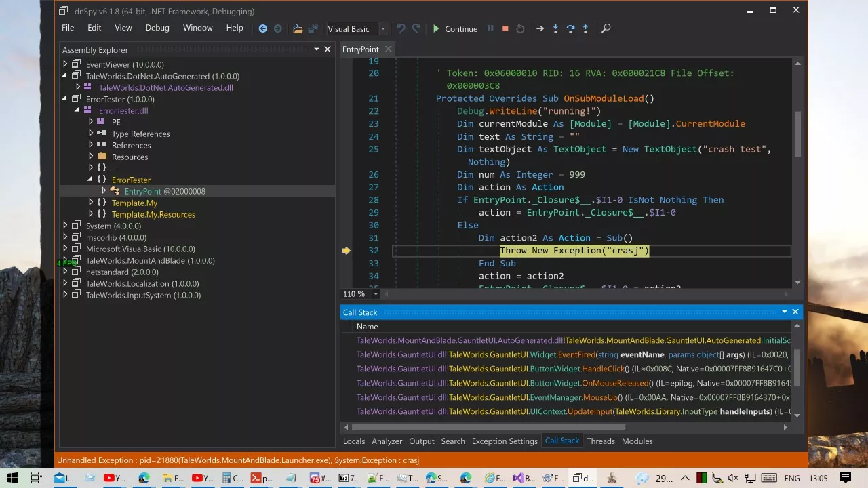The image size is (868, 488).
Task: Break all execution with the pause icon
Action: pyautogui.click(x=490, y=28)
